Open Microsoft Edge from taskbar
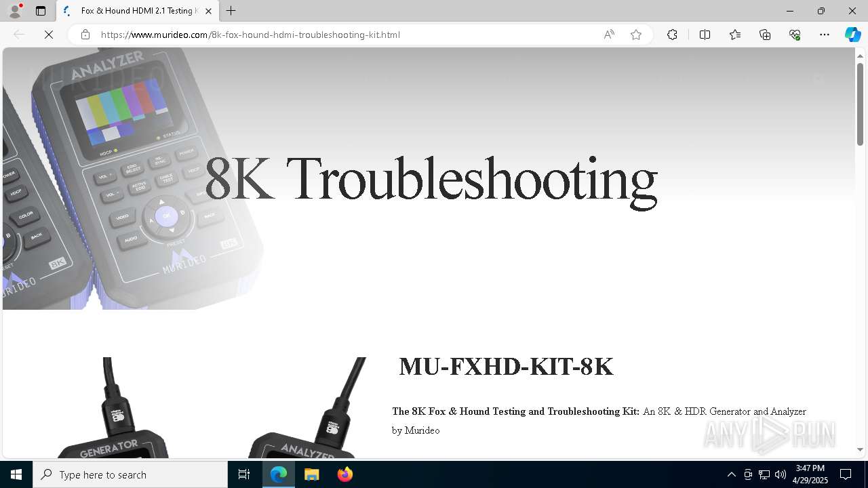The width and height of the screenshot is (868, 488). (x=279, y=474)
